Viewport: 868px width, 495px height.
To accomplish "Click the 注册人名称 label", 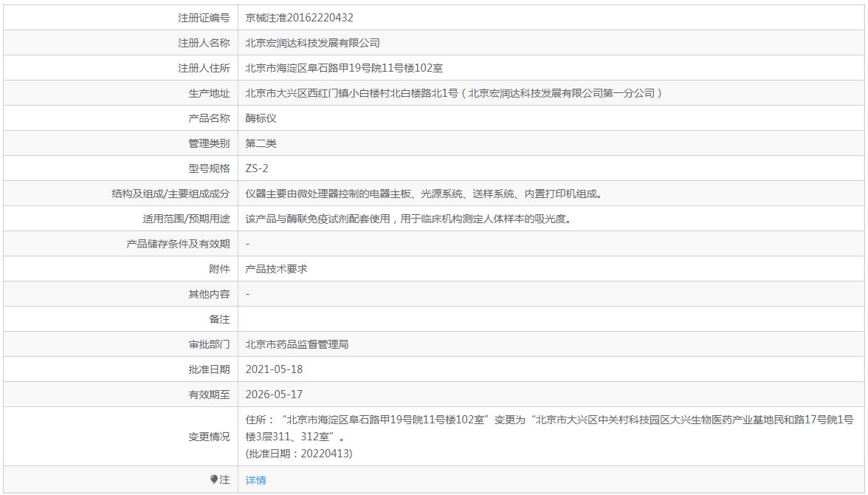I will (x=204, y=43).
